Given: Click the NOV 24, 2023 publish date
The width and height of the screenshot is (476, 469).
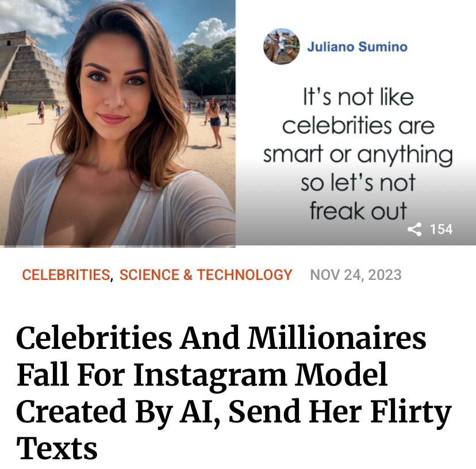Looking at the screenshot, I should coord(356,275).
